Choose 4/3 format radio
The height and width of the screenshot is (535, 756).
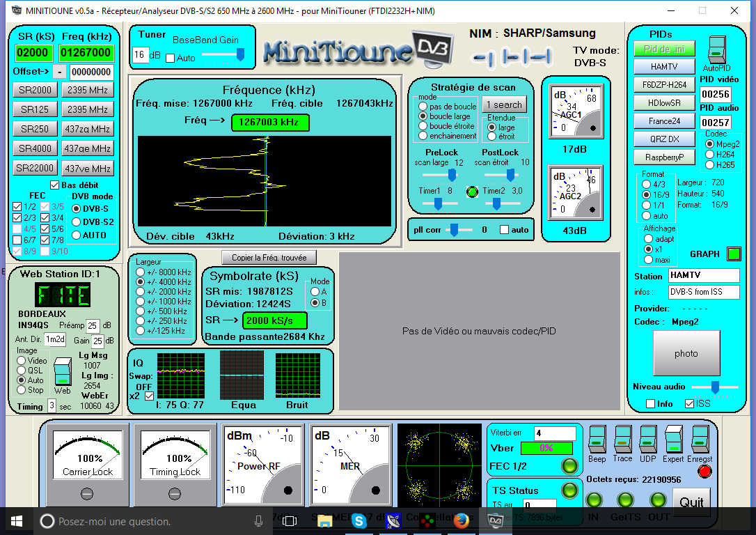(x=647, y=185)
